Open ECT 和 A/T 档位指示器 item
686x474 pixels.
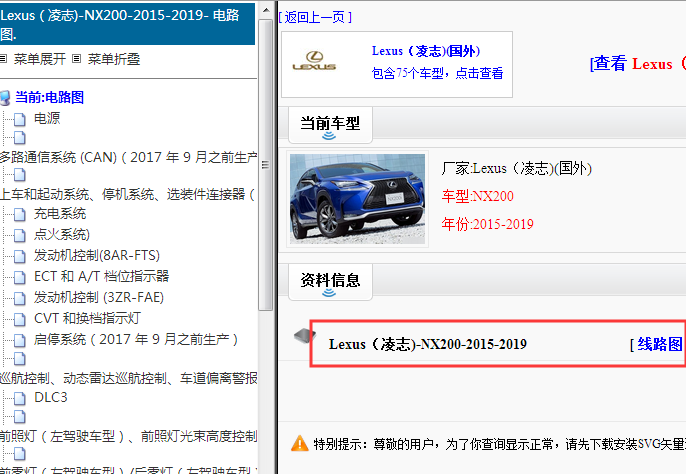click(102, 277)
